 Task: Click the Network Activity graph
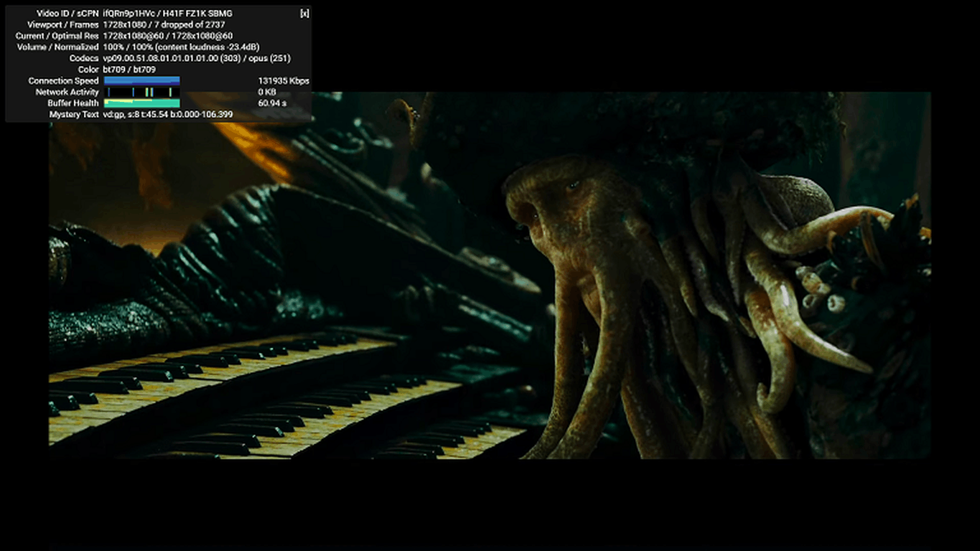[141, 93]
